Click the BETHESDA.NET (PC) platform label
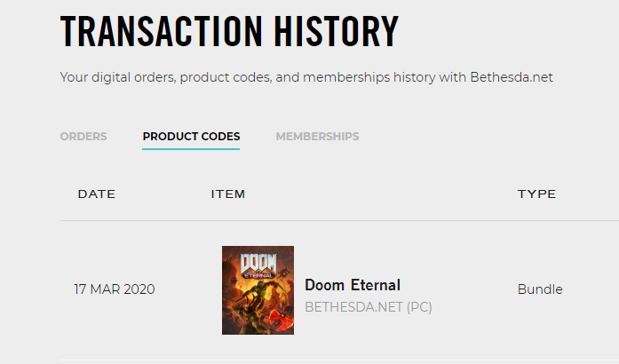 pos(368,307)
